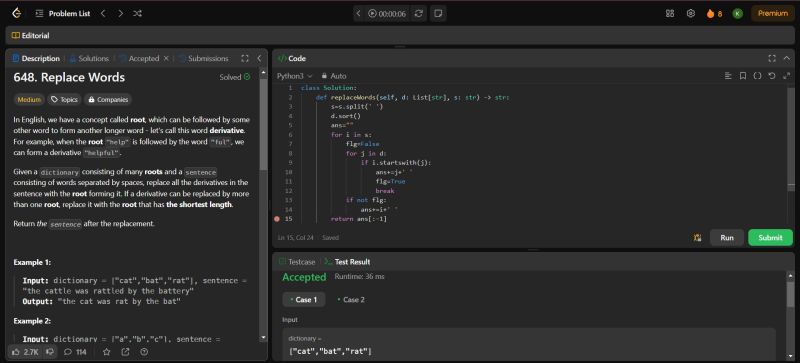Start or pause the 00:00:06 timer
Image resolution: width=800 pixels, height=363 pixels.
pyautogui.click(x=387, y=14)
